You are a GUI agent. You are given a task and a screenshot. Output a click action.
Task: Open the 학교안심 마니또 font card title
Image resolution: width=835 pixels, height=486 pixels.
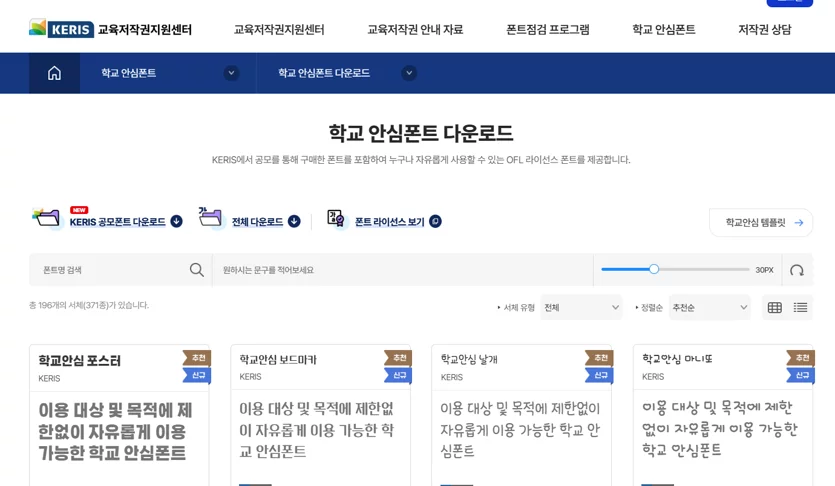[677, 359]
